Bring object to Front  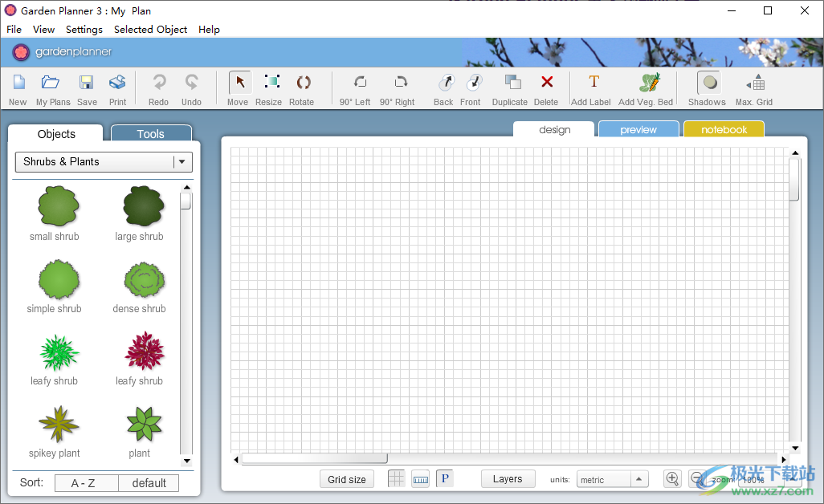tap(474, 83)
